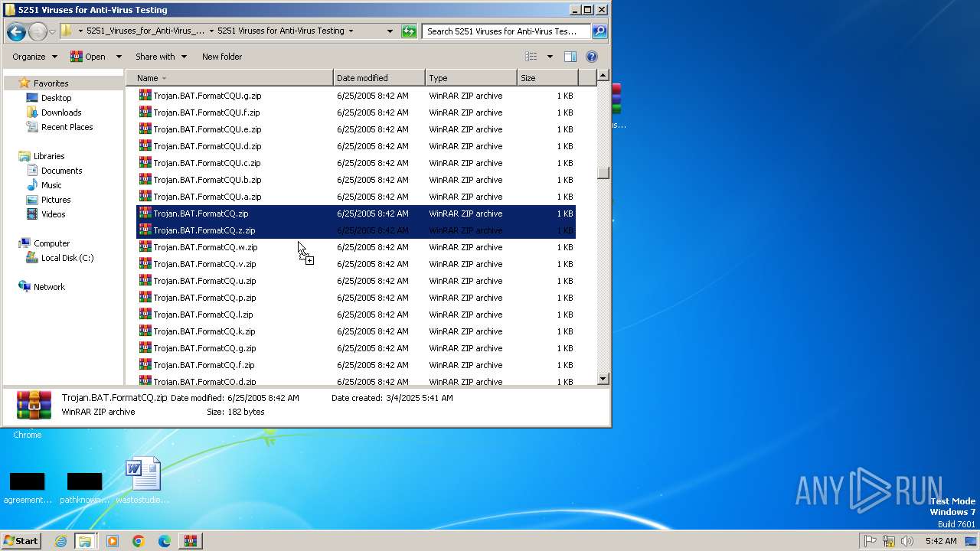Open Windows Start menu
Viewport: 980px width, 551px height.
(21, 540)
